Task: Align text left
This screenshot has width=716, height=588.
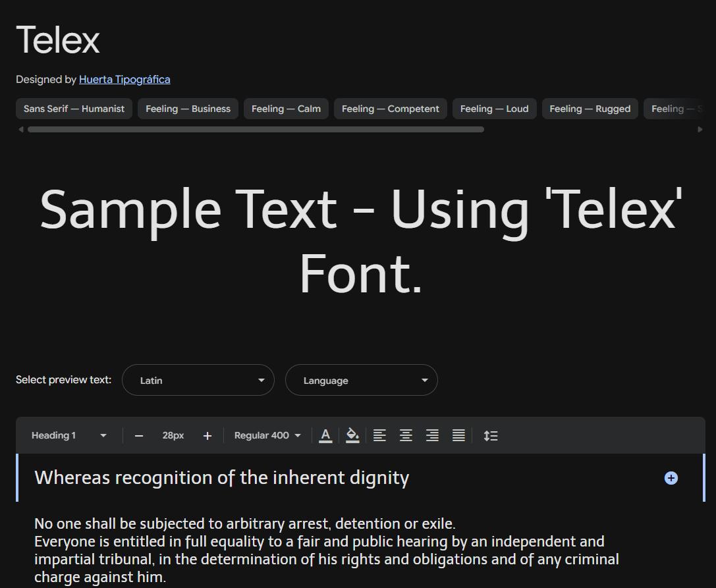Action: (x=379, y=435)
